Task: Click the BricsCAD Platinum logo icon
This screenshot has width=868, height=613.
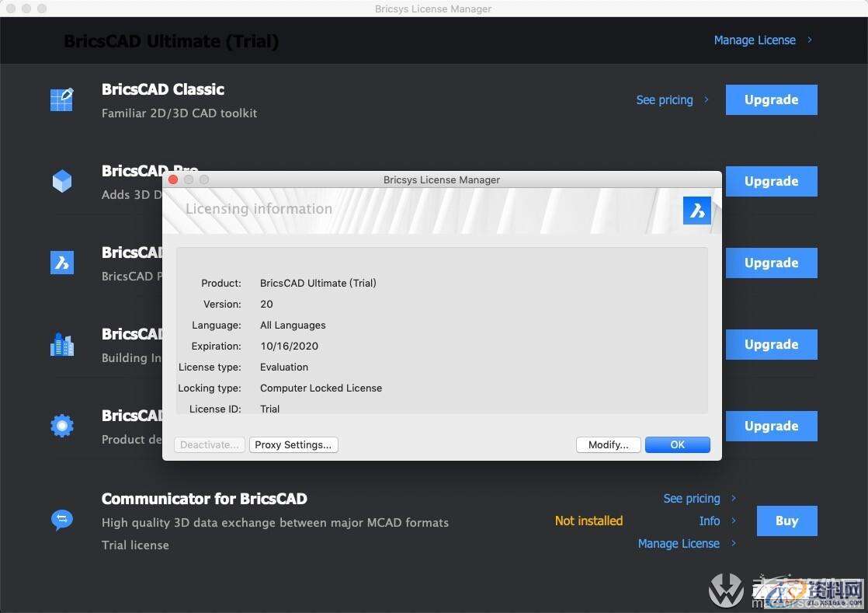Action: click(61, 262)
